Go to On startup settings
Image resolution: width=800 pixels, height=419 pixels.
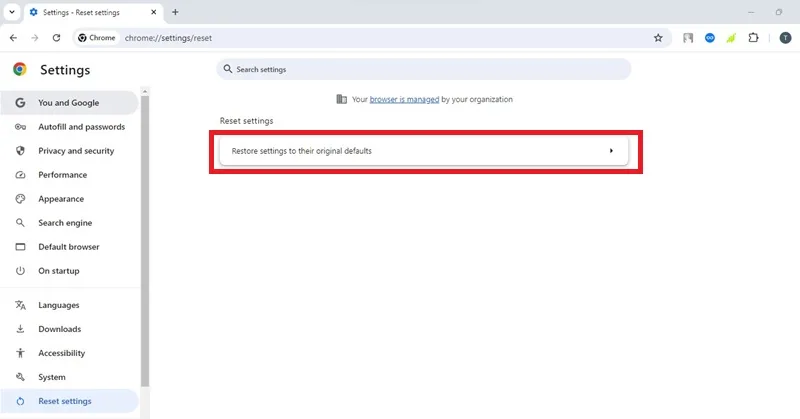(x=69, y=270)
